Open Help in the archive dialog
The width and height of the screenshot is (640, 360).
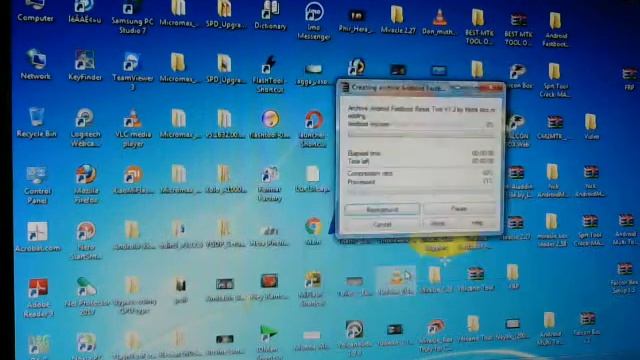tap(477, 223)
